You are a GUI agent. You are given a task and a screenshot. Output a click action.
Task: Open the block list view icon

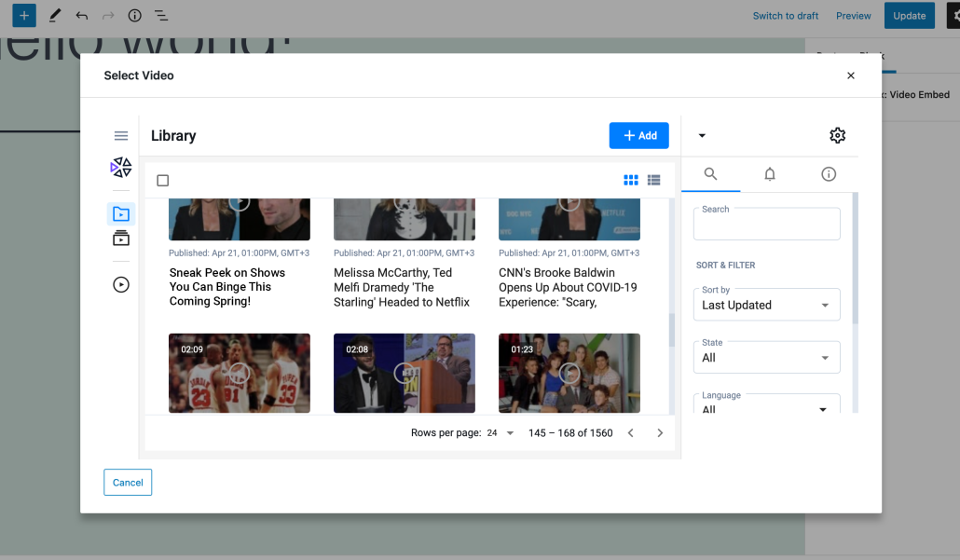[161, 16]
